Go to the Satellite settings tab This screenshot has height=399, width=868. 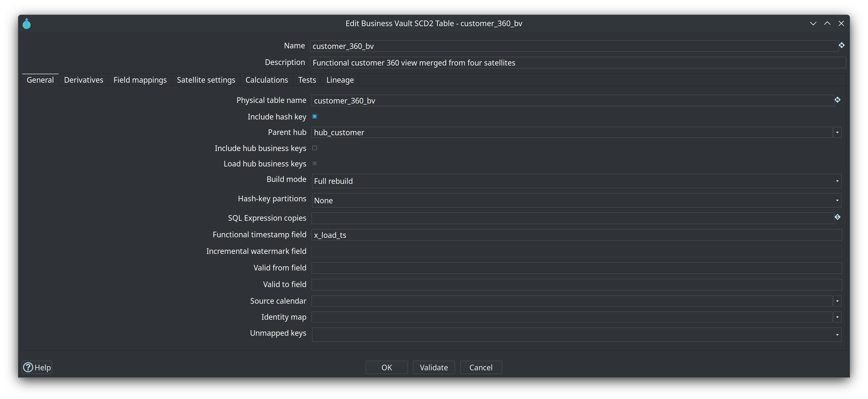206,80
